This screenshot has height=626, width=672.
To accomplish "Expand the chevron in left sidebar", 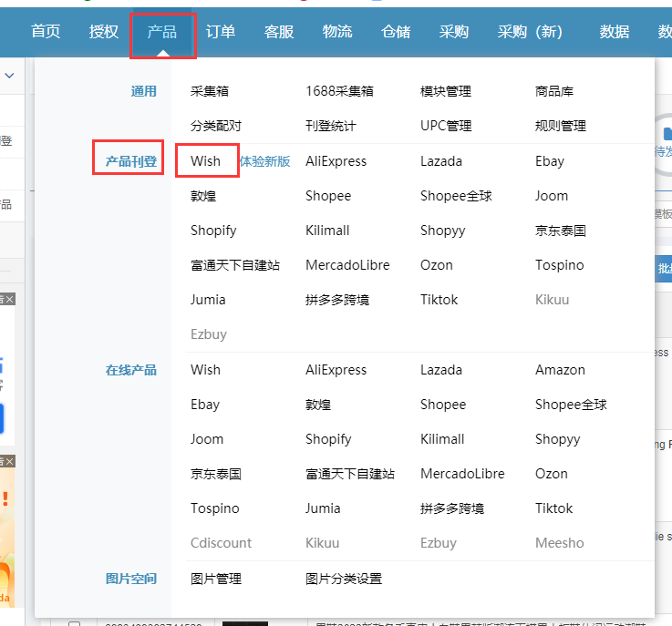I will pos(9,76).
